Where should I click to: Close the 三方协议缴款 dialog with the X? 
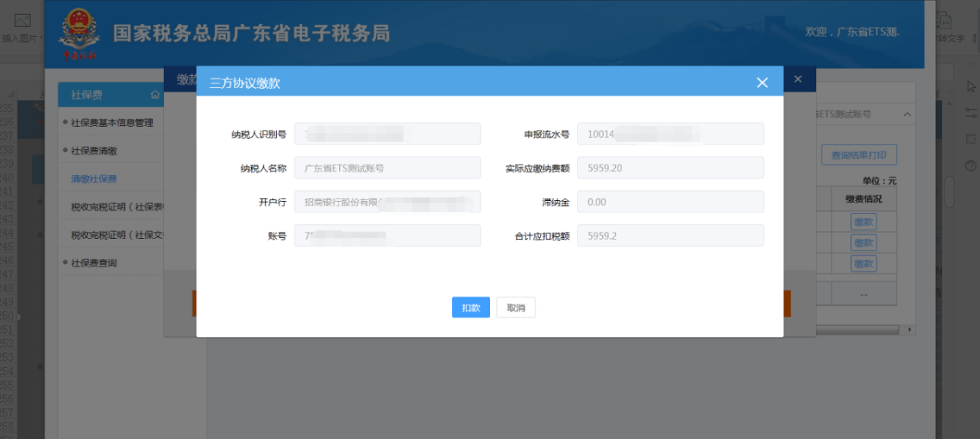762,83
